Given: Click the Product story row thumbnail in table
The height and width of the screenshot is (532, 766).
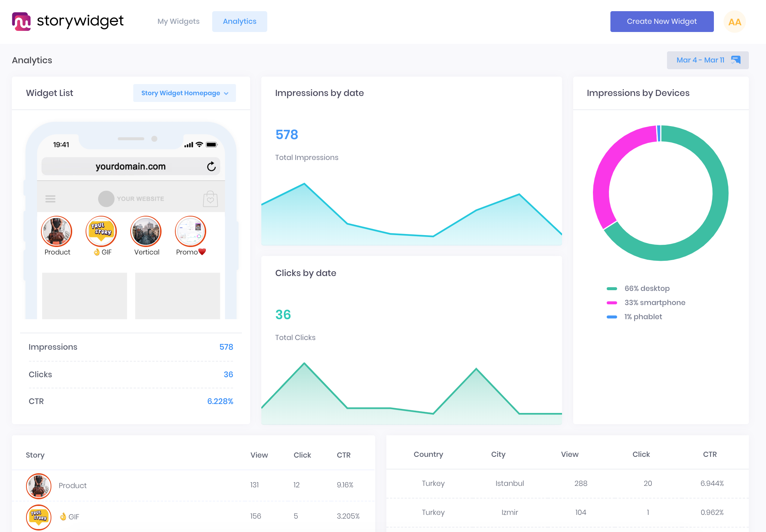Looking at the screenshot, I should point(39,485).
